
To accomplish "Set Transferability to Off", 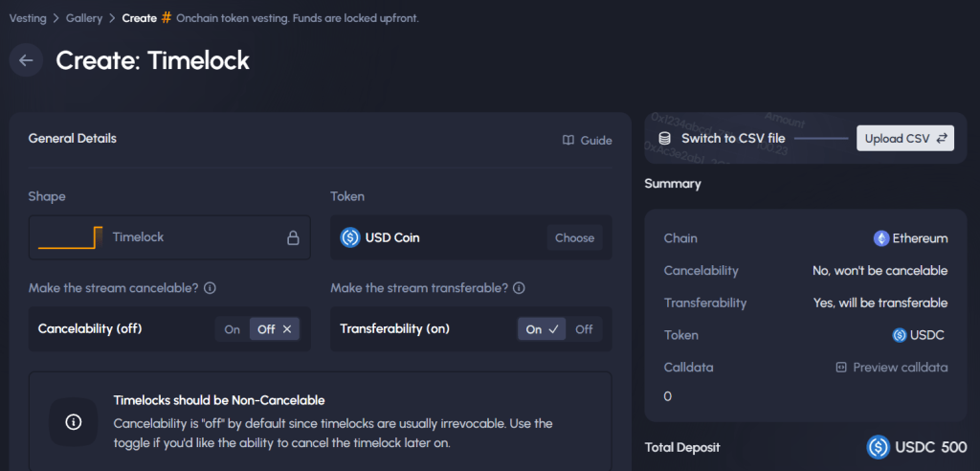I will coord(583,329).
